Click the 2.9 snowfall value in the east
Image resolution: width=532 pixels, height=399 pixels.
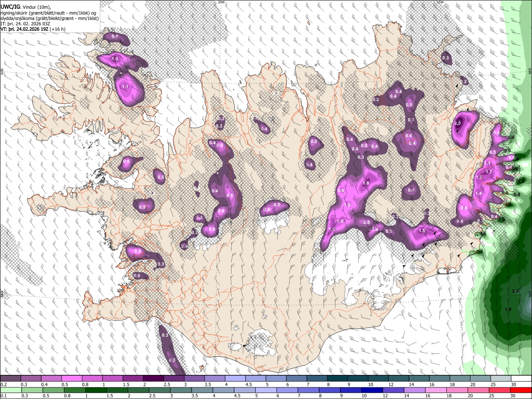point(458,123)
